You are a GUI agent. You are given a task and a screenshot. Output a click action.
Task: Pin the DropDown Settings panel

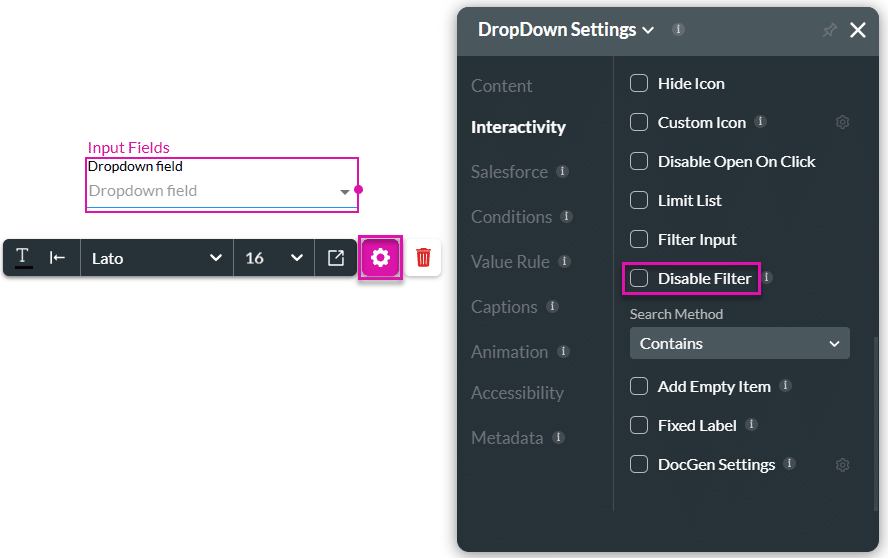click(829, 30)
